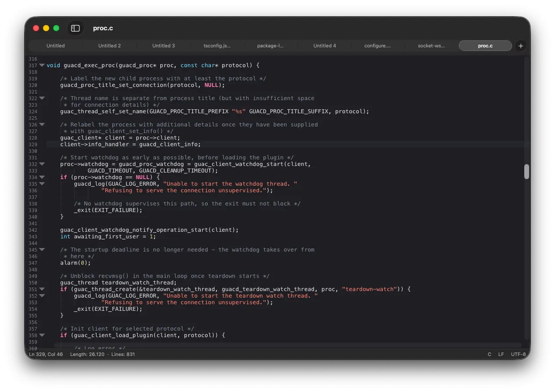Open the socket-ws... tab
Viewport: 555px width, 392px height.
pyautogui.click(x=431, y=46)
